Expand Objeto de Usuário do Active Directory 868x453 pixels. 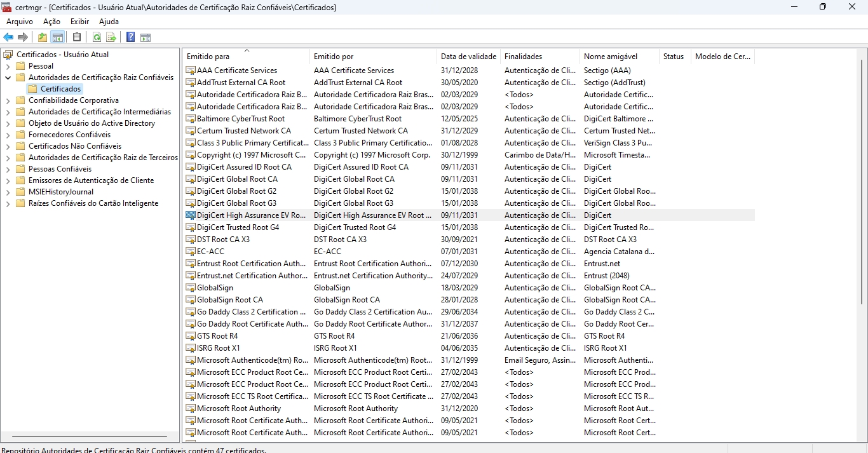(8, 123)
